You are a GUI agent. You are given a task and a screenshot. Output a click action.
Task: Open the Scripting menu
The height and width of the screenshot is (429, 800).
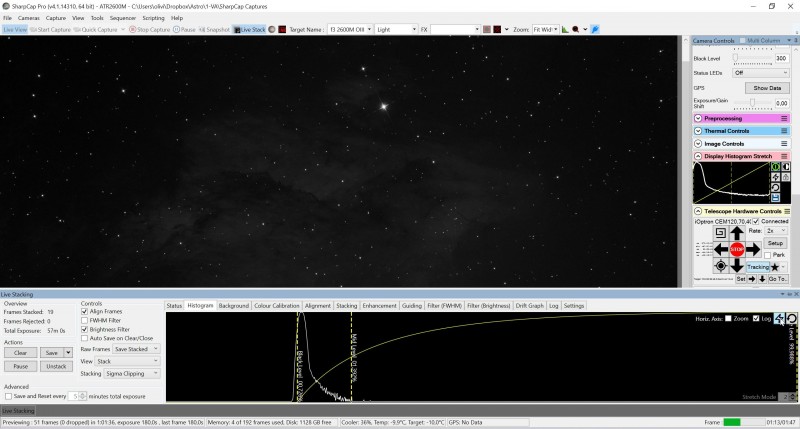(153, 18)
